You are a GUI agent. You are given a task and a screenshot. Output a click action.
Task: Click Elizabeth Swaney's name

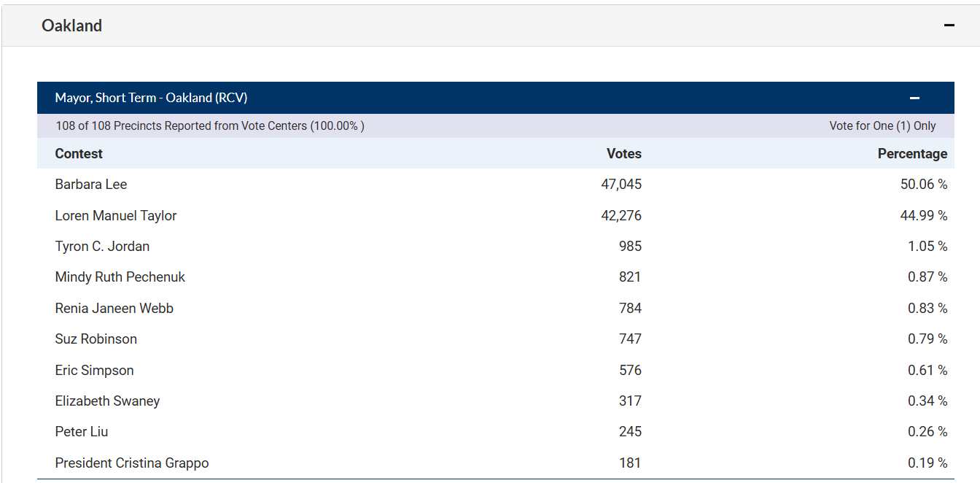107,401
